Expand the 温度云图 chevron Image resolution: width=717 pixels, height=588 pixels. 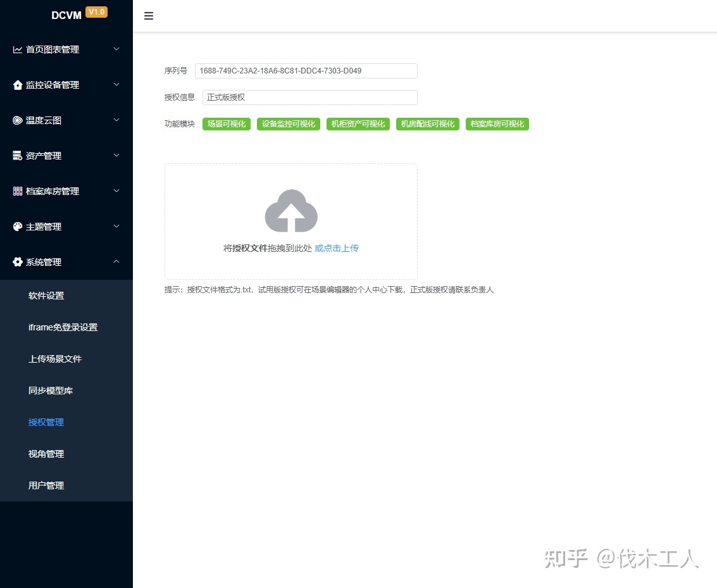pos(116,120)
